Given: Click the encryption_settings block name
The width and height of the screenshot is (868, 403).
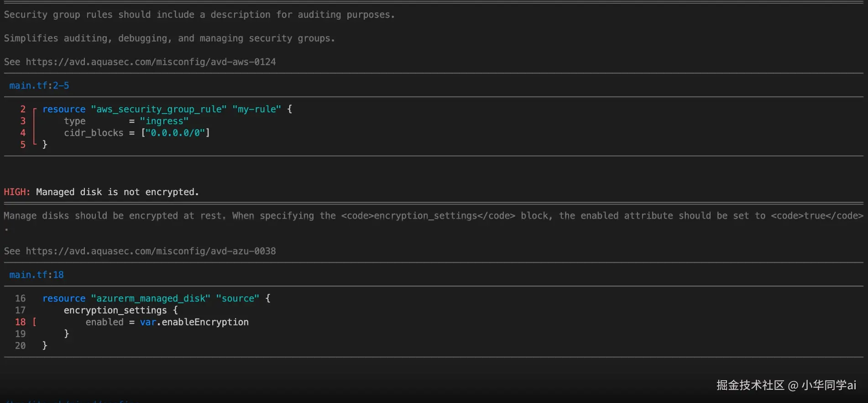Looking at the screenshot, I should click(x=115, y=310).
